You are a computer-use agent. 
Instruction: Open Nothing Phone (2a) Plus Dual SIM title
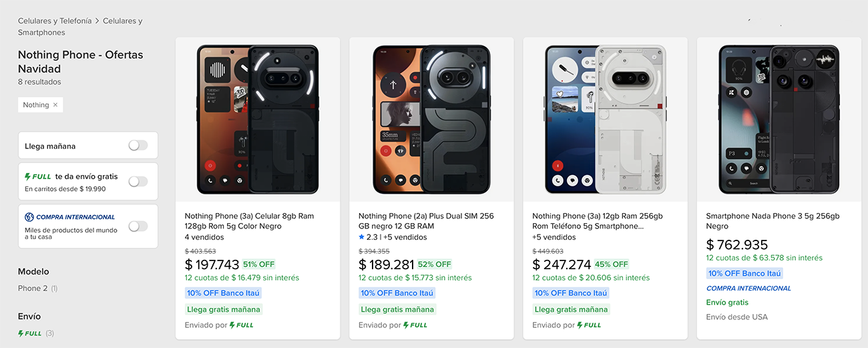426,221
